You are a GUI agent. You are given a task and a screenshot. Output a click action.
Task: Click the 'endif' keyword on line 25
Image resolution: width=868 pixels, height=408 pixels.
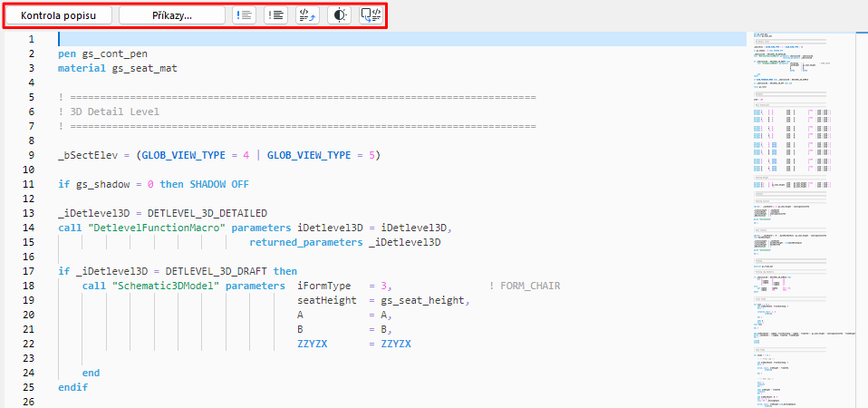[x=73, y=387]
